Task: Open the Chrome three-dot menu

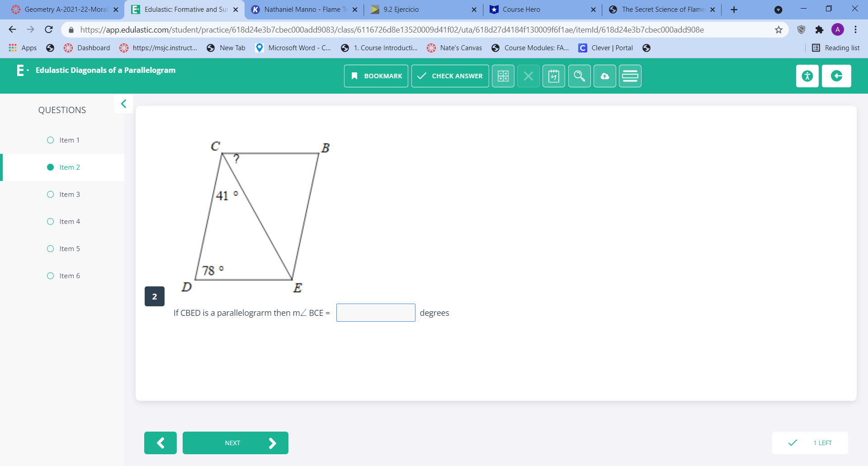Action: [856, 29]
